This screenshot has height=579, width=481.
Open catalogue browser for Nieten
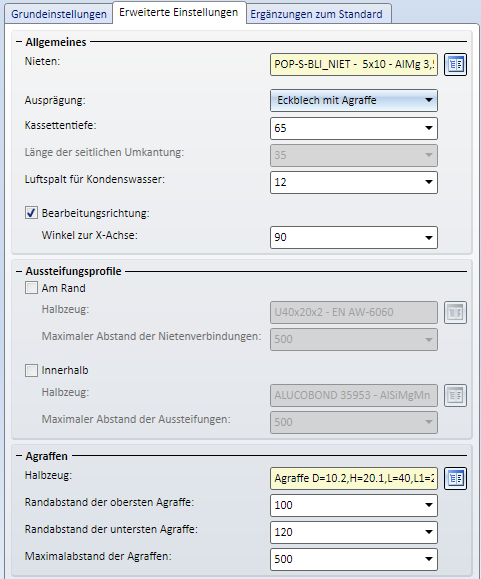coord(455,65)
